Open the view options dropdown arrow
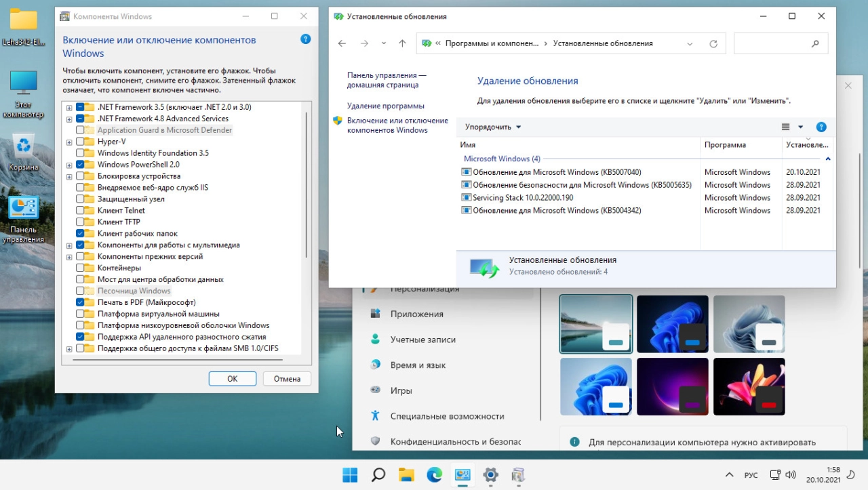 [800, 127]
